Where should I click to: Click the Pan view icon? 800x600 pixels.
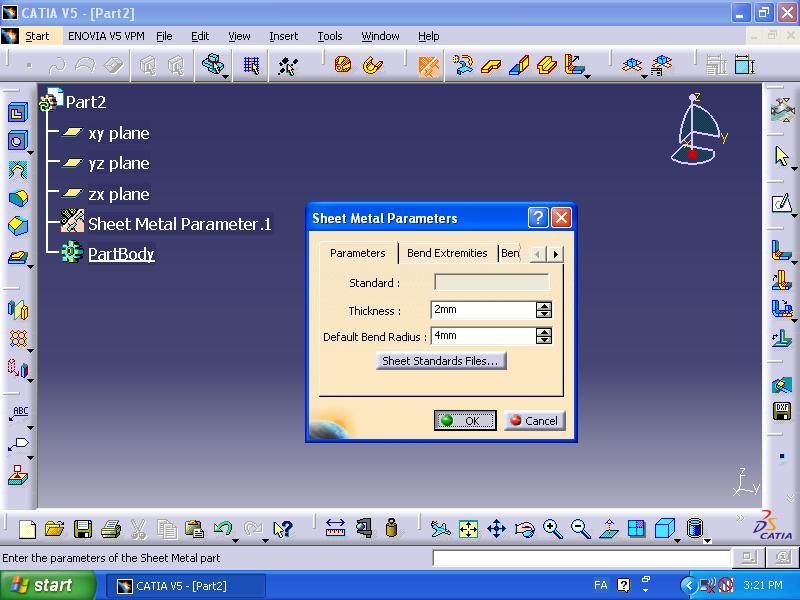coord(496,529)
